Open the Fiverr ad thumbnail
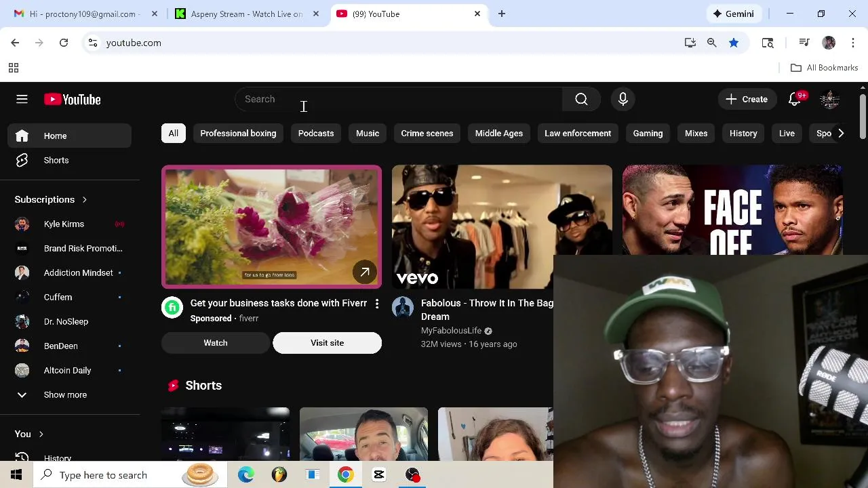 pyautogui.click(x=271, y=227)
